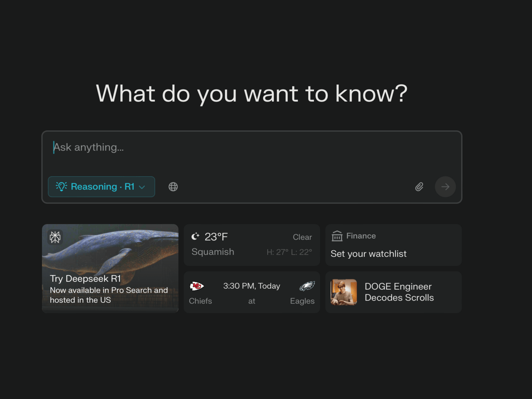Click the Eagles team name label

302,301
